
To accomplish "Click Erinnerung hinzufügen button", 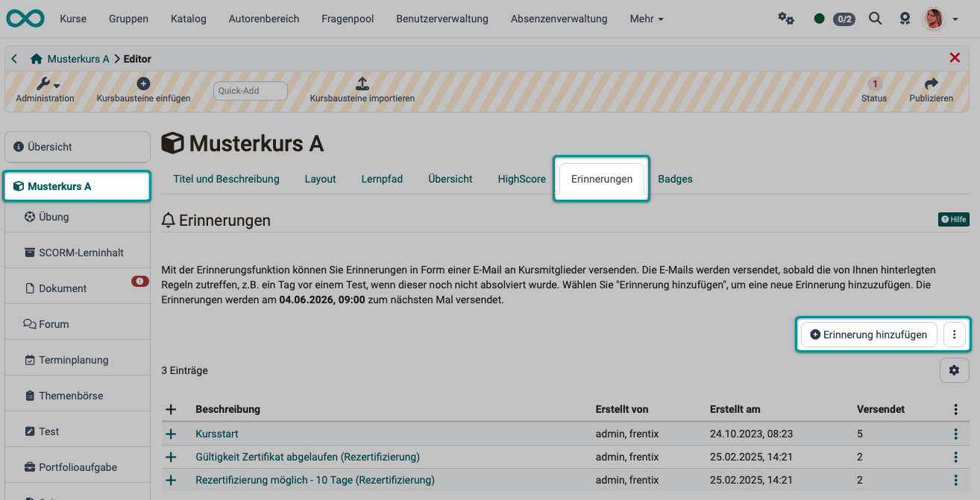I will click(x=869, y=335).
